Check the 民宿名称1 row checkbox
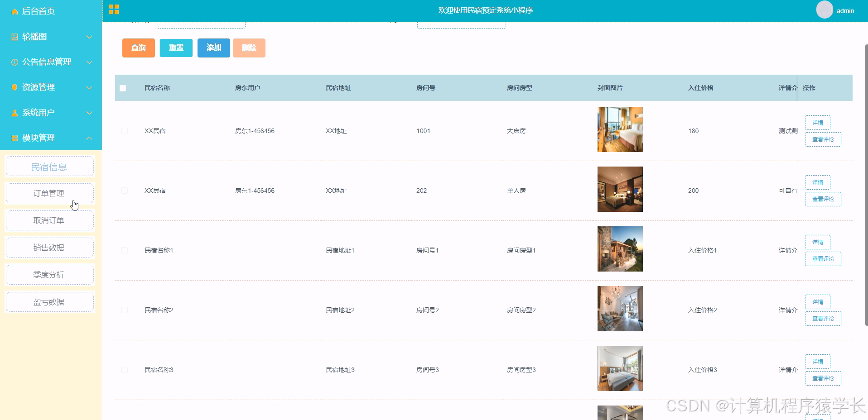868x420 pixels. [125, 250]
